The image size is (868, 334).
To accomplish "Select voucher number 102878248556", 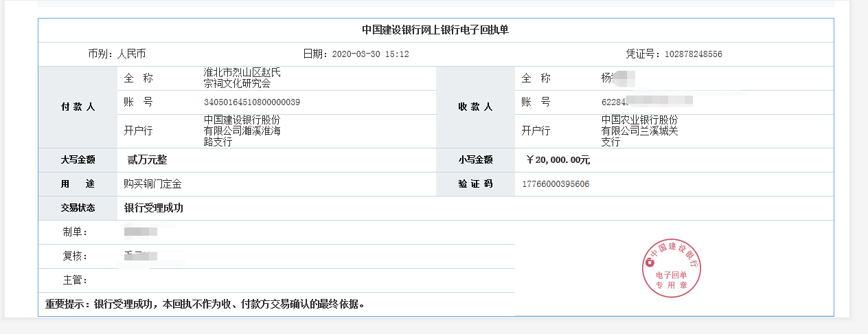I will [x=694, y=54].
